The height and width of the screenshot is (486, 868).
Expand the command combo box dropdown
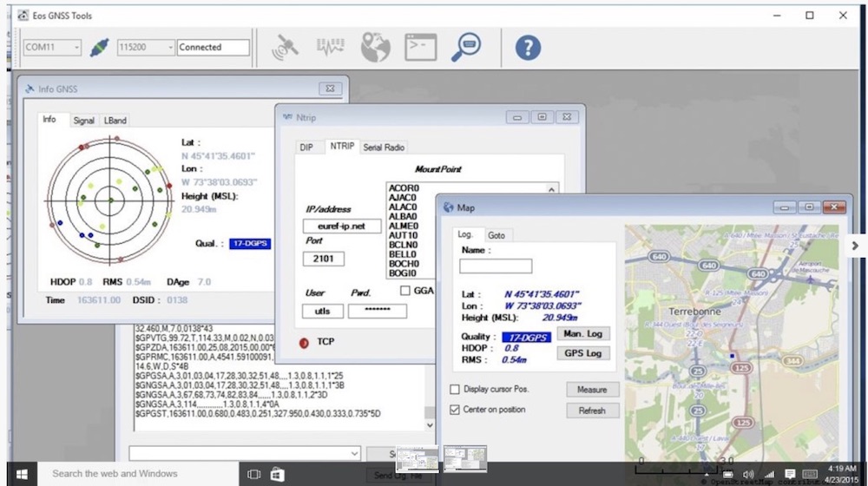pos(354,453)
